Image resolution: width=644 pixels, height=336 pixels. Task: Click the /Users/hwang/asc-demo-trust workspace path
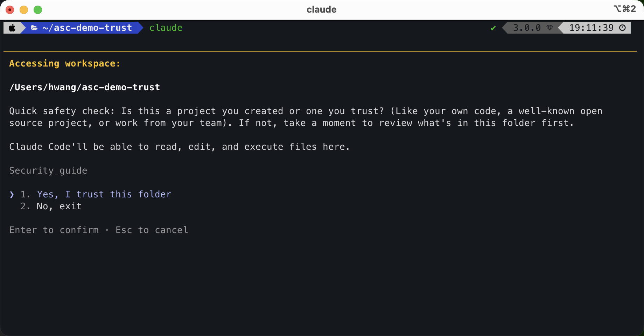(x=85, y=87)
